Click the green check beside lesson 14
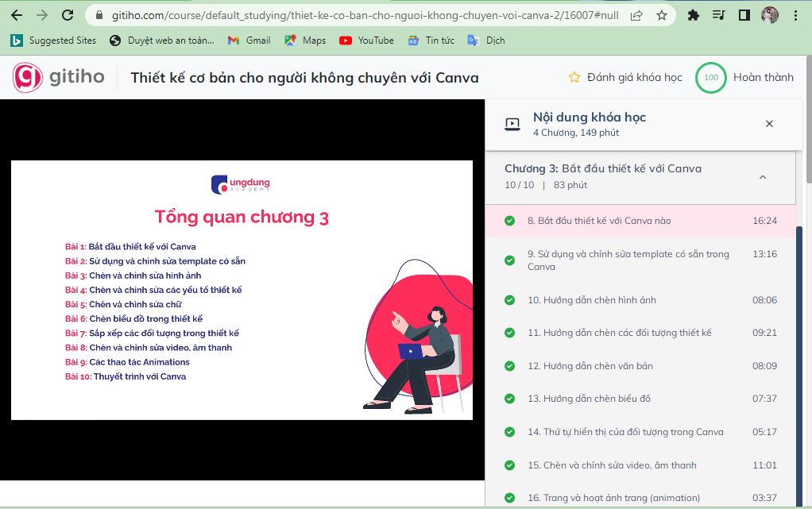This screenshot has width=812, height=509. point(509,431)
